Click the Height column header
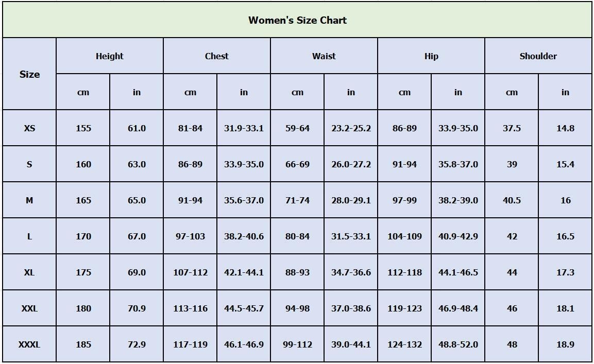Image resolution: width=594 pixels, height=364 pixels. pyautogui.click(x=110, y=56)
